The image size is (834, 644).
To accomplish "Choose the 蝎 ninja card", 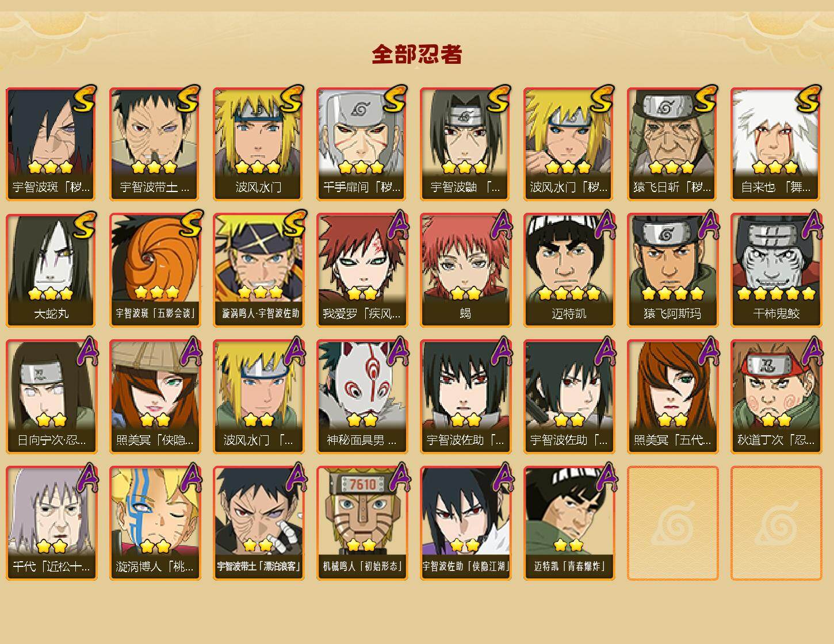I will click(466, 270).
